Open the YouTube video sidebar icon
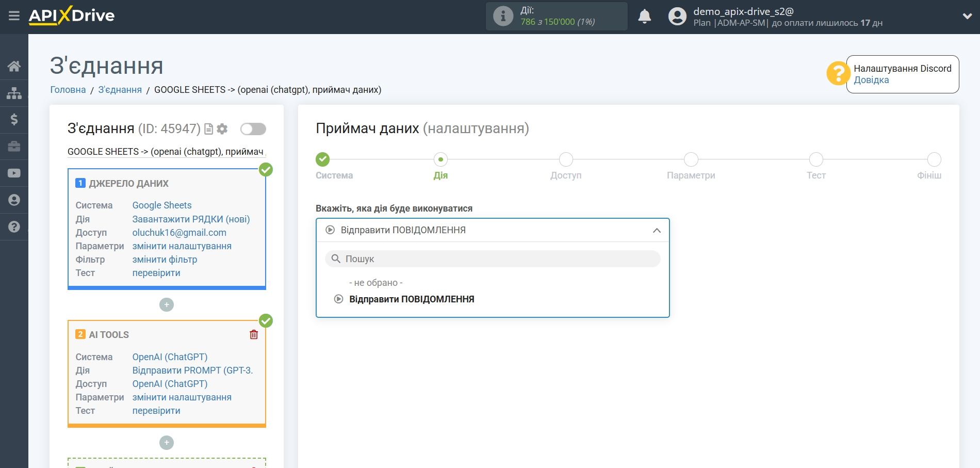Screen dimensions: 980x468 pyautogui.click(x=14, y=173)
